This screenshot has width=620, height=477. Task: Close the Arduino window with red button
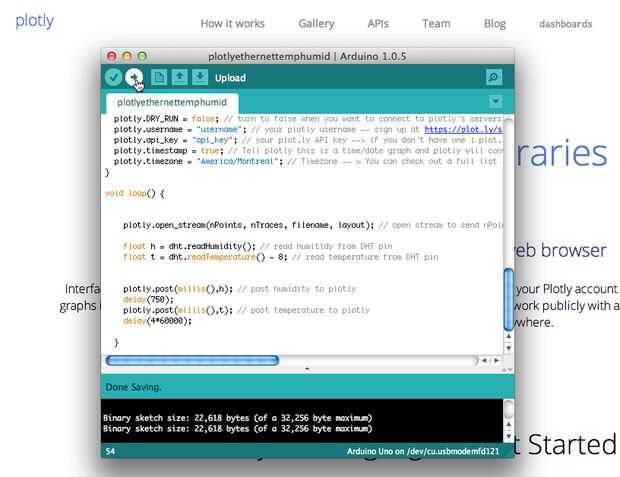tap(112, 56)
